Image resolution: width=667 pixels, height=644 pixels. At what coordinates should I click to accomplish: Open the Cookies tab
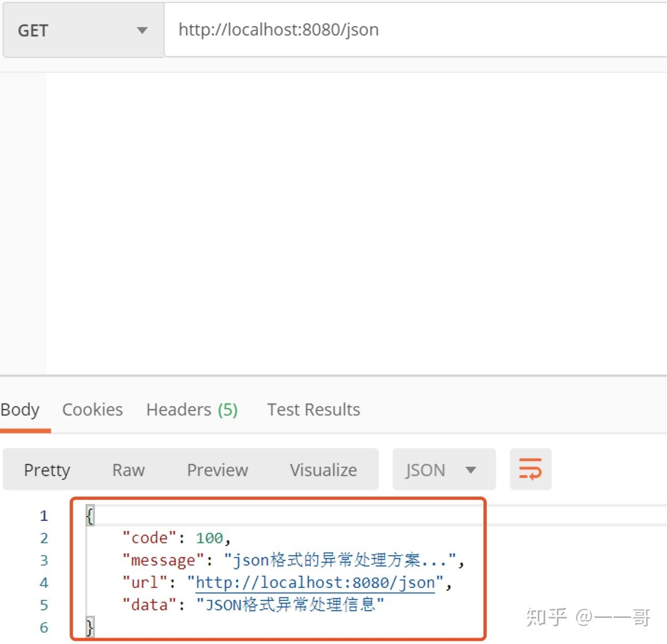pyautogui.click(x=93, y=409)
